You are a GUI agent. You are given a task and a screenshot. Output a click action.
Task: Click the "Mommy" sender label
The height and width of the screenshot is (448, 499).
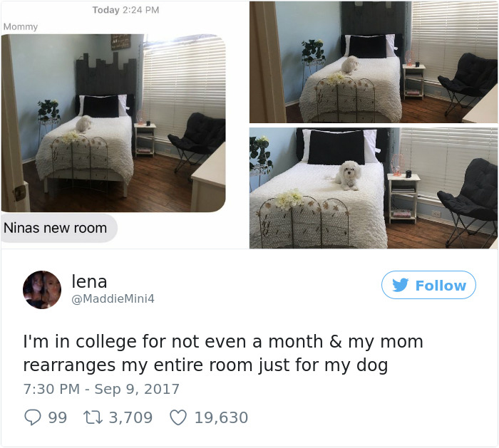coord(21,26)
